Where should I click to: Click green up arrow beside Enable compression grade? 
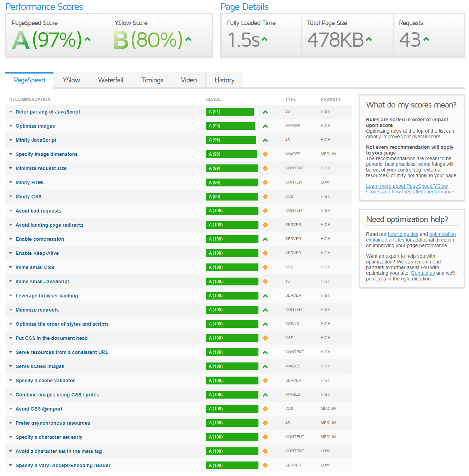[x=265, y=239]
